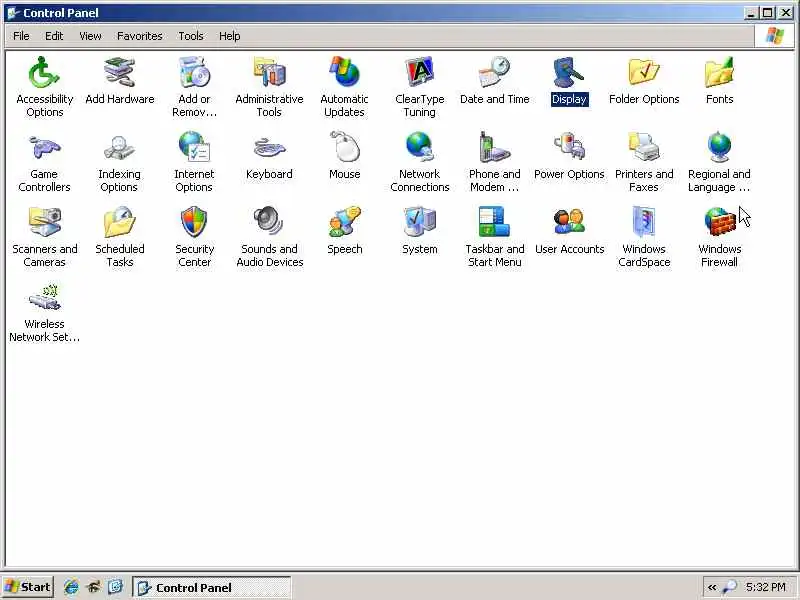This screenshot has height=600, width=800.
Task: Open the Edit menu
Action: tap(54, 36)
